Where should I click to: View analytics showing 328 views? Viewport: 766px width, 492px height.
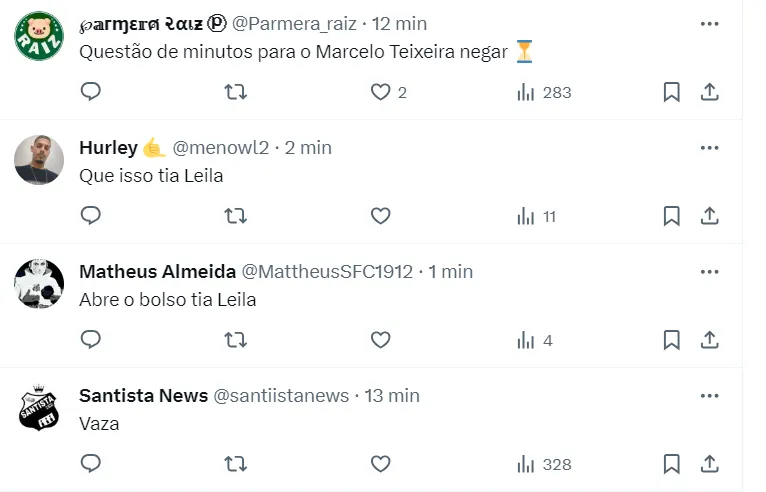(544, 464)
